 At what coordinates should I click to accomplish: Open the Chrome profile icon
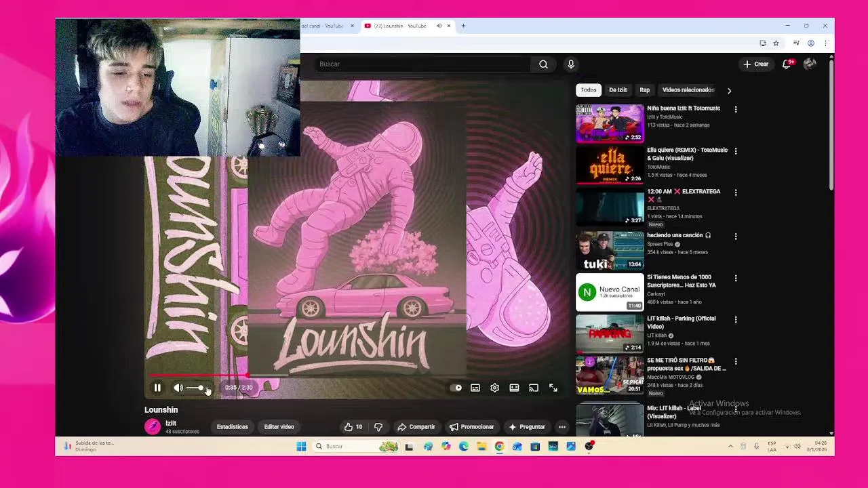[810, 43]
